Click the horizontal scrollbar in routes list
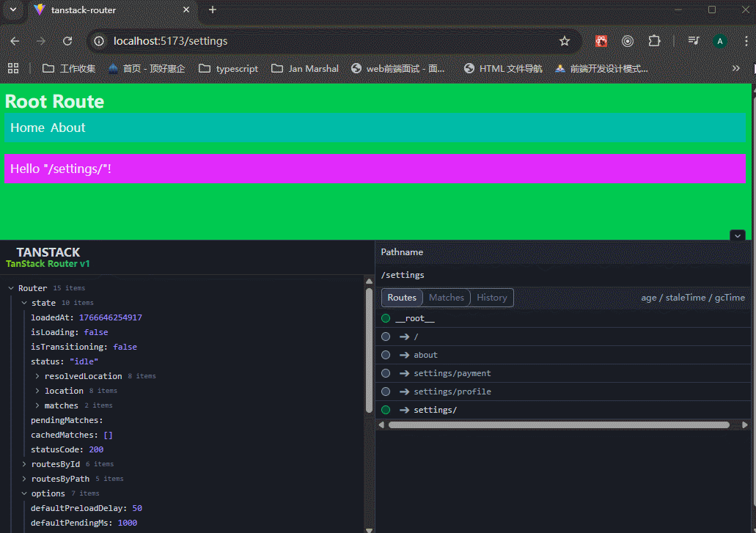The image size is (756, 533). pos(557,424)
